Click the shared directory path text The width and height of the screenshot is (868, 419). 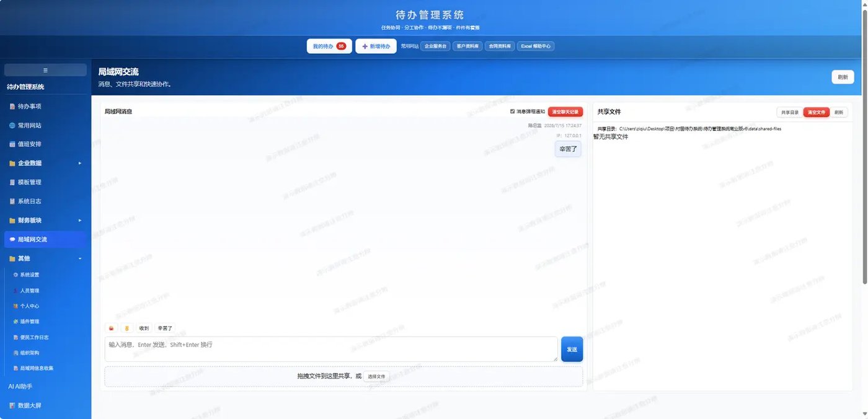[x=689, y=128]
